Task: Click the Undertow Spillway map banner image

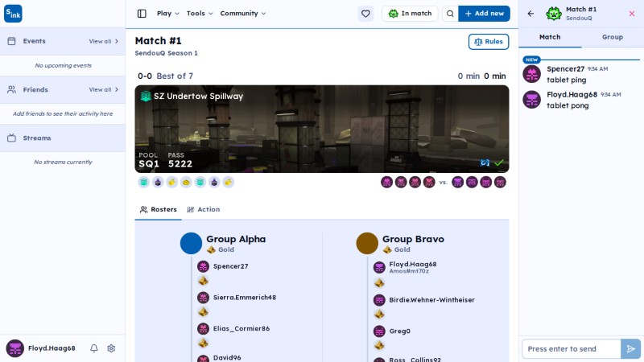Action: (322, 129)
